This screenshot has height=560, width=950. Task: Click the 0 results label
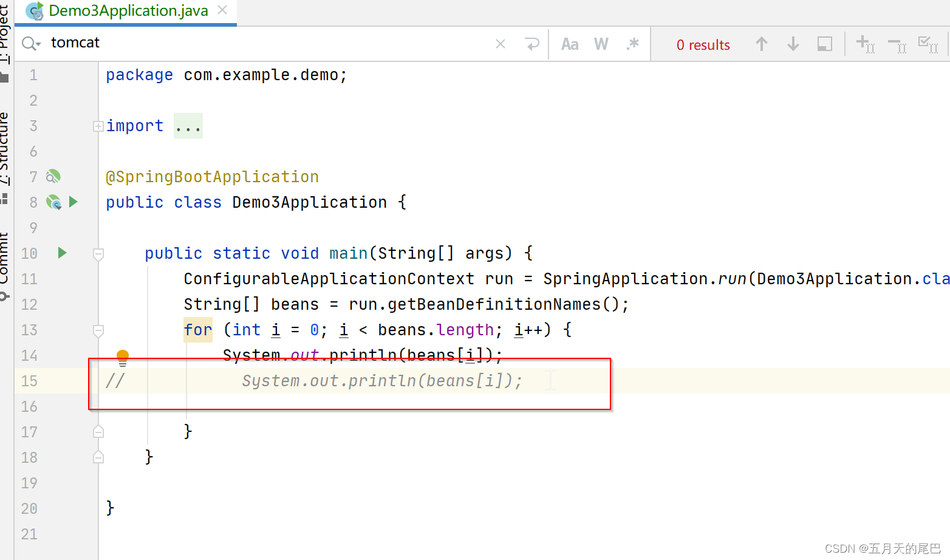click(703, 45)
